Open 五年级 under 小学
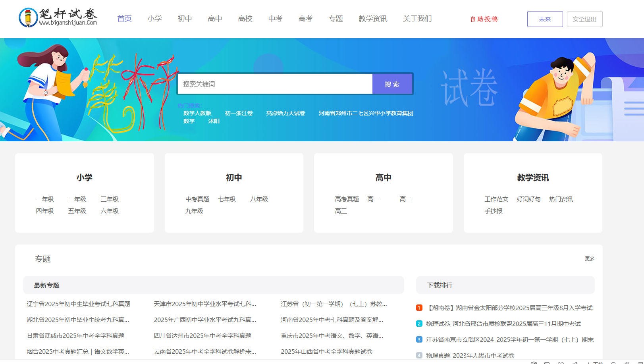The width and height of the screenshot is (644, 364). [77, 211]
